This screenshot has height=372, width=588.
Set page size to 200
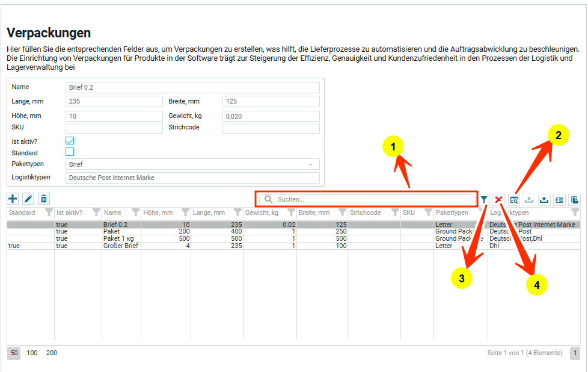[x=52, y=353]
